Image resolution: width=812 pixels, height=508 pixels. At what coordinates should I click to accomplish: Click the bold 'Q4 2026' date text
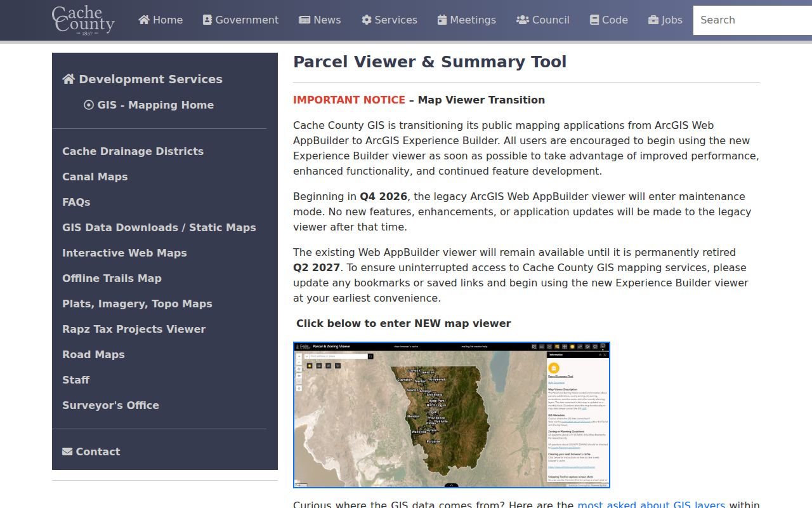[x=383, y=196]
